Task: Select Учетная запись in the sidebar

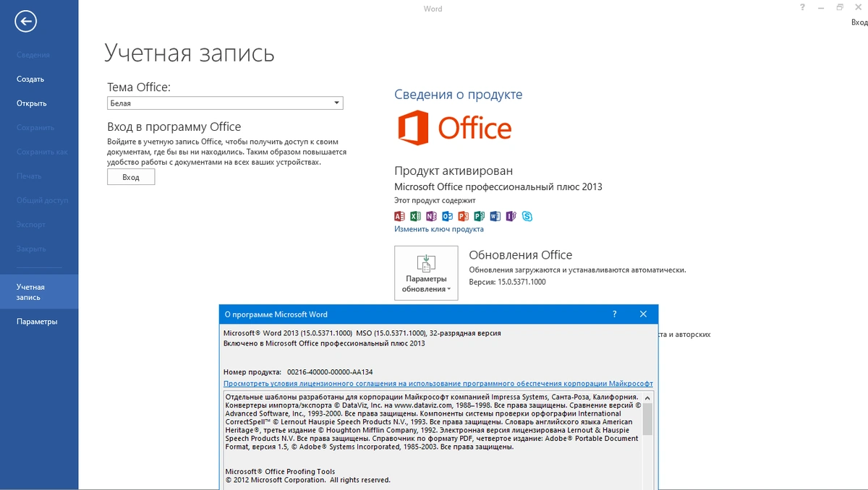Action: pos(39,292)
